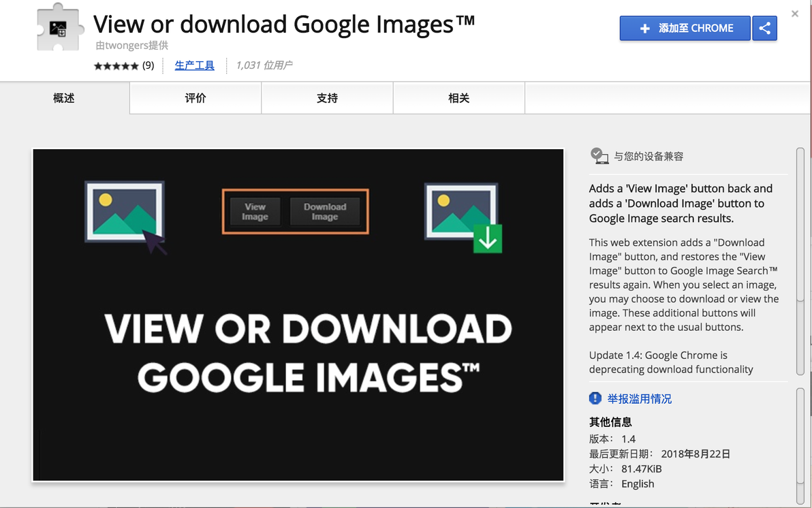Image resolution: width=812 pixels, height=508 pixels.
Task: Click the description panel scrollbar
Action: point(800,261)
